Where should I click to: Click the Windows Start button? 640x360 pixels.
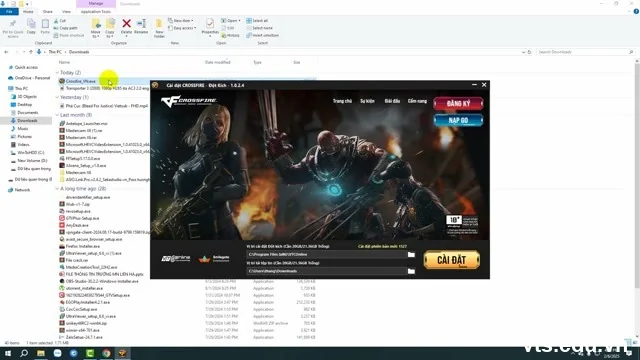click(7, 353)
